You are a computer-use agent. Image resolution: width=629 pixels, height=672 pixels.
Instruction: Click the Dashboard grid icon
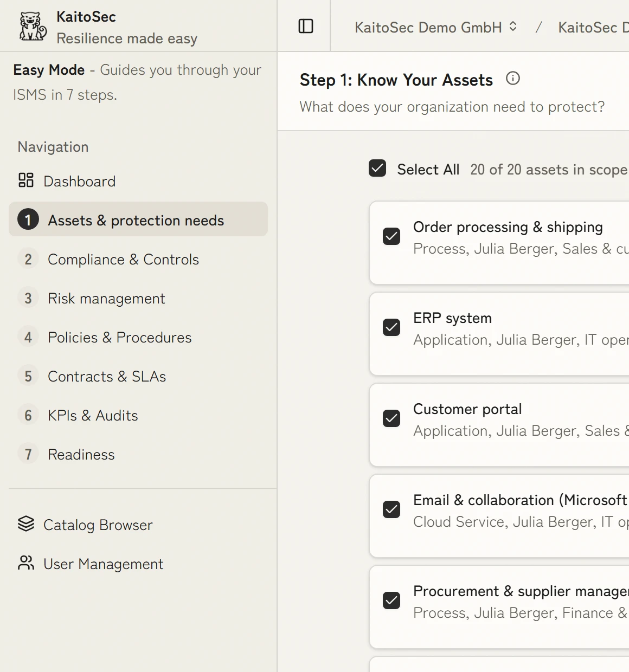tap(26, 180)
